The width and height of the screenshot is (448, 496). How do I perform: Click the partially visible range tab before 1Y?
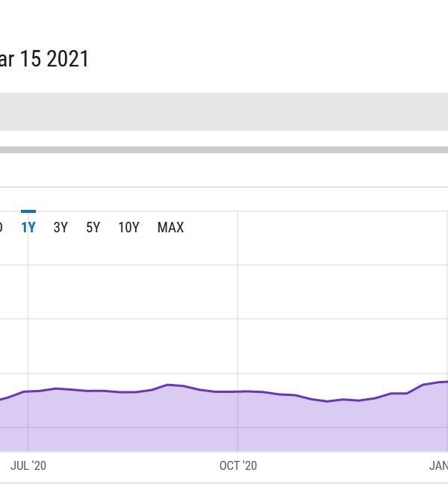[1, 227]
